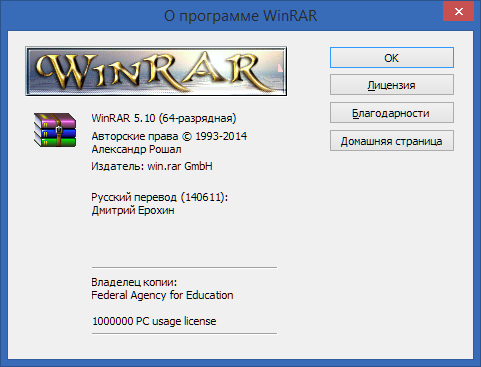Click the Дмитрий Ерохин translator name
Image resolution: width=481 pixels, height=367 pixels.
tap(133, 210)
